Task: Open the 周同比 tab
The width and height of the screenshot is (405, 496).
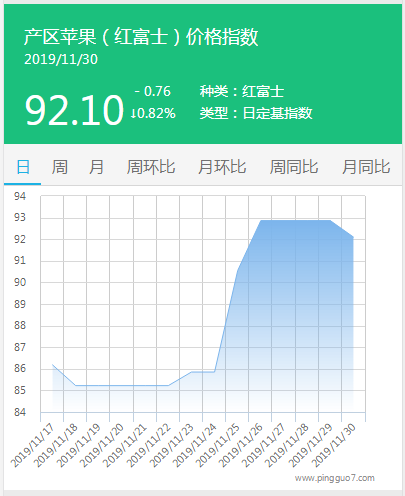Action: point(294,167)
